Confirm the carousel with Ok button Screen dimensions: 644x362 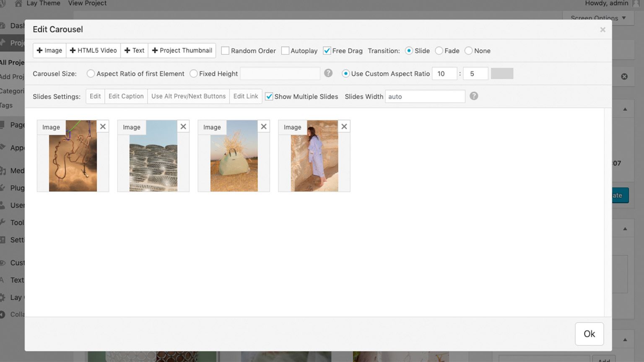click(x=589, y=334)
